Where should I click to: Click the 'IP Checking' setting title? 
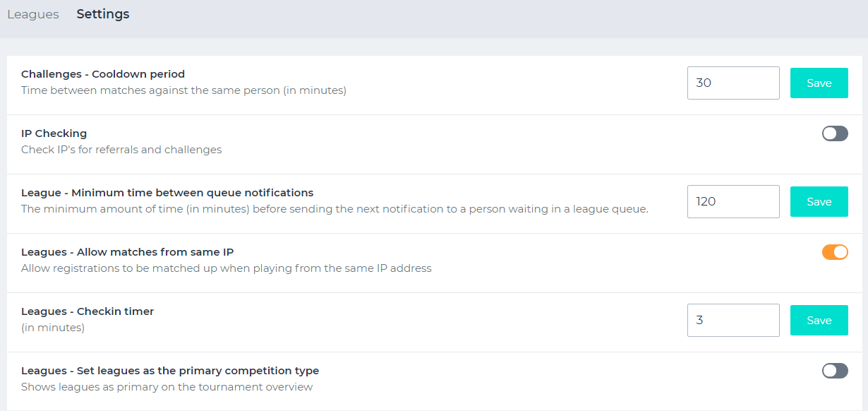click(54, 133)
